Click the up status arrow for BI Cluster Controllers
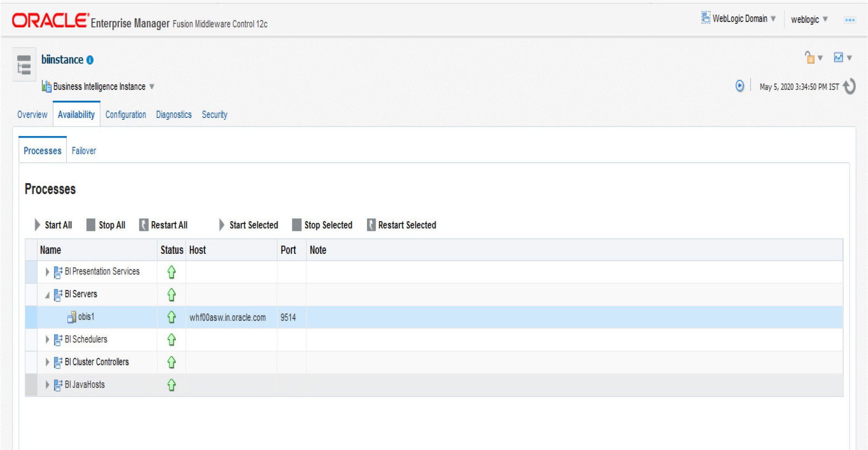868x450 pixels. 171,362
